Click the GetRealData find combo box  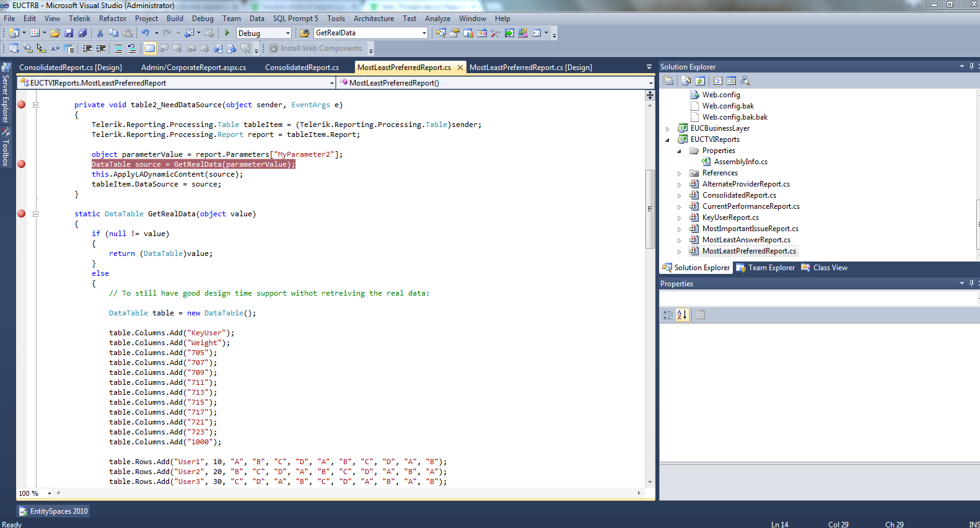coord(369,33)
